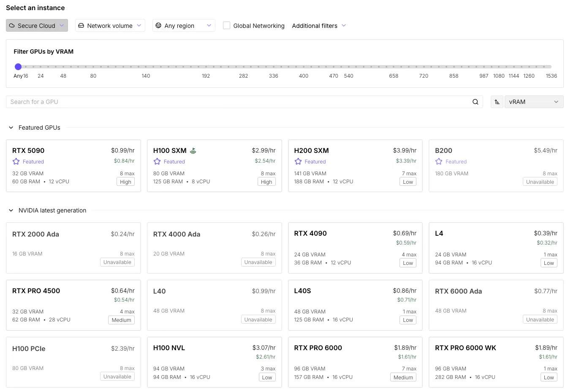Click the Featured star on H100 SXM
568x392 pixels.
click(x=157, y=161)
